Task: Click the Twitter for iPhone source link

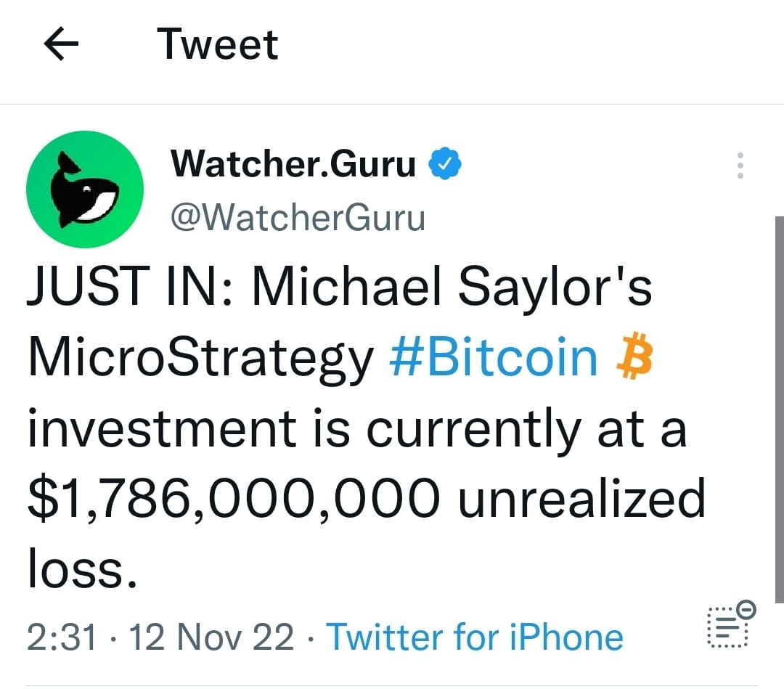Action: pos(475,636)
